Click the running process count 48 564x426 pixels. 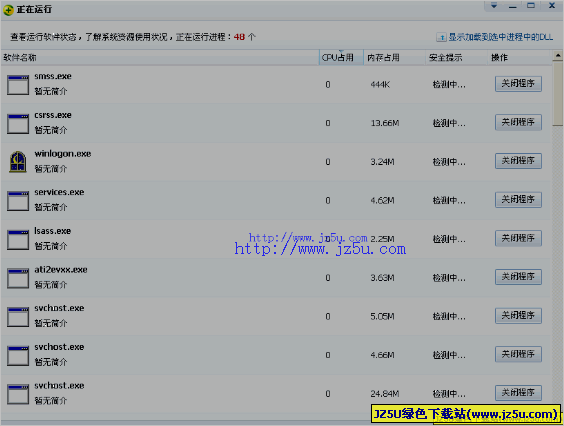tap(239, 37)
